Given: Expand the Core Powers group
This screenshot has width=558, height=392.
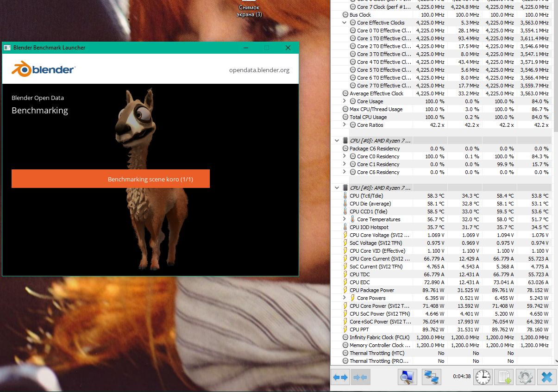Looking at the screenshot, I should tap(344, 298).
